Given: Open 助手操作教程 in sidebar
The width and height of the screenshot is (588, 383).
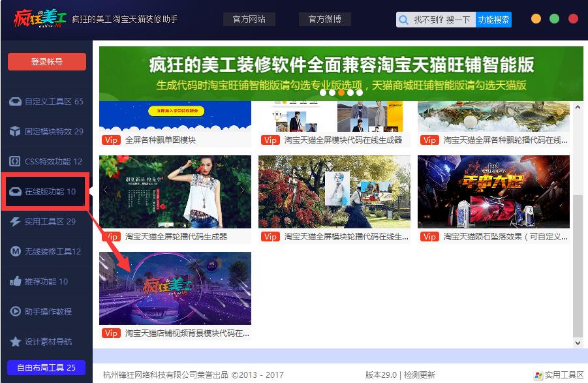Looking at the screenshot, I should tap(46, 311).
